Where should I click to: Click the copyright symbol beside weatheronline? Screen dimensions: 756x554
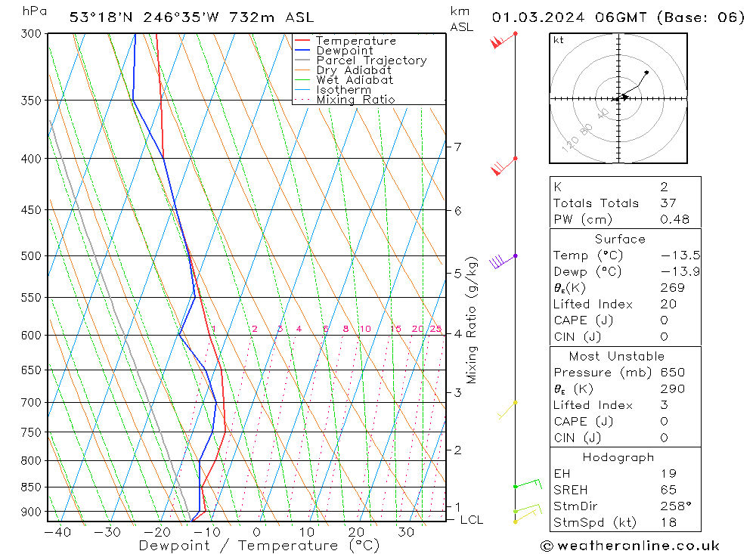(547, 546)
